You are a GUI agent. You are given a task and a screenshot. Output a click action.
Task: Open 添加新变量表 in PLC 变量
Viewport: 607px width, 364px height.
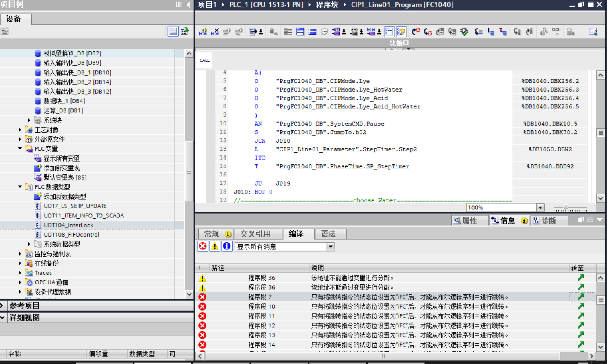coord(62,168)
